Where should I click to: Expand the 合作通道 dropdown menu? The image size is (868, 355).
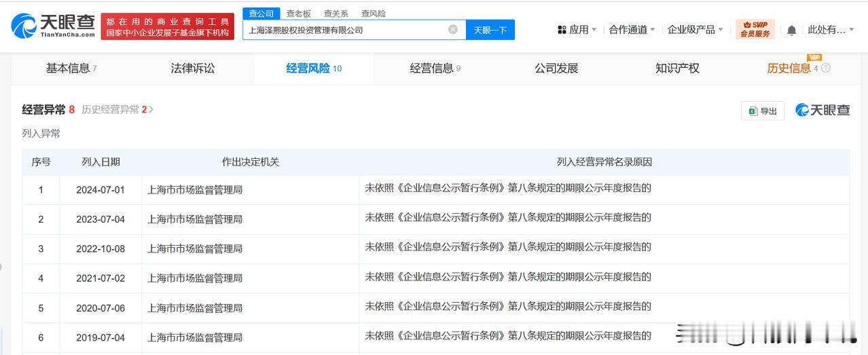632,30
